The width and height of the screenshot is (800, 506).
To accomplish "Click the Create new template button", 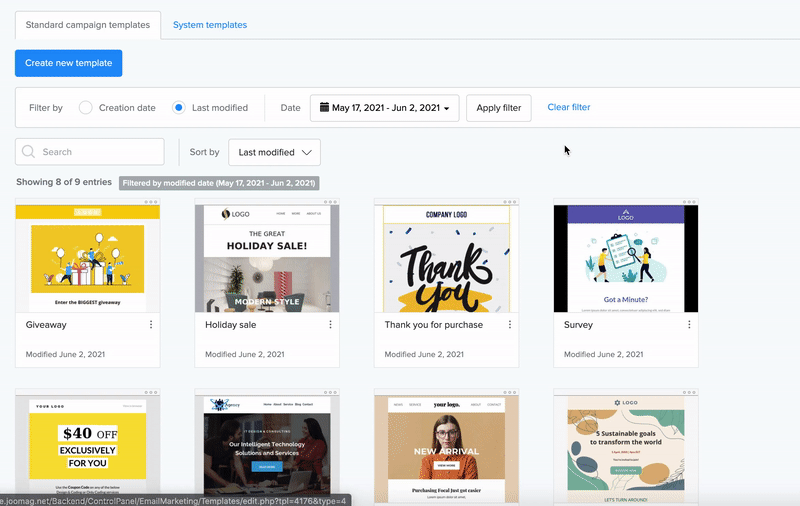I will click(x=69, y=63).
